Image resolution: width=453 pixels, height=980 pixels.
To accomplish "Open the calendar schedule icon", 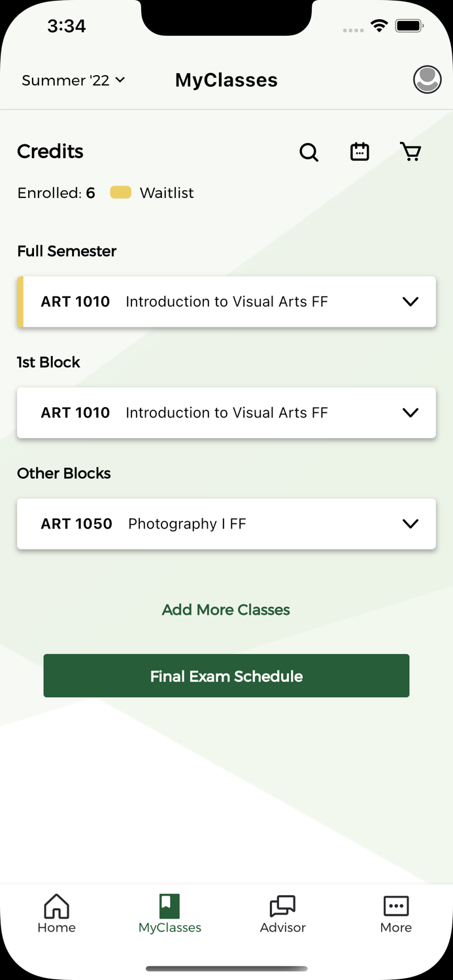I will point(360,152).
